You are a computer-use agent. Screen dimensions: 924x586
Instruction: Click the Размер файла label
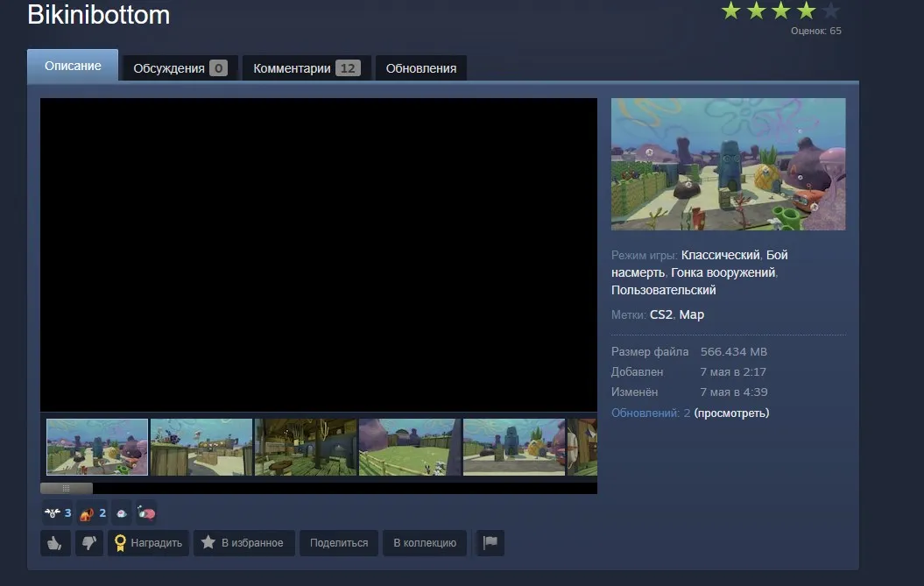(650, 352)
